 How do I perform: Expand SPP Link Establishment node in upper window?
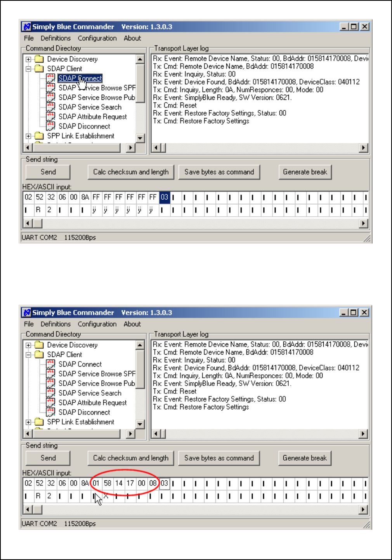[28, 136]
